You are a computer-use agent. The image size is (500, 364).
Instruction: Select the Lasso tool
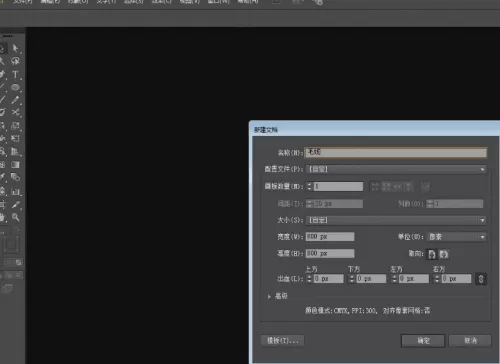coord(15,61)
